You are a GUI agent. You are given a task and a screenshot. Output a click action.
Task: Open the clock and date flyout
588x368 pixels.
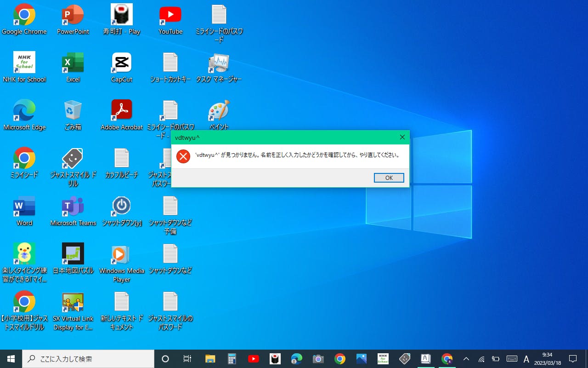(x=547, y=359)
